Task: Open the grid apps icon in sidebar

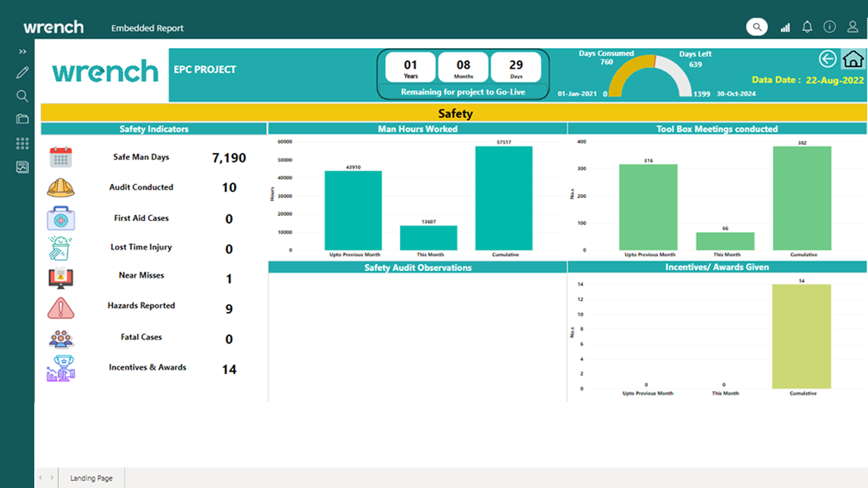Action: (x=22, y=144)
